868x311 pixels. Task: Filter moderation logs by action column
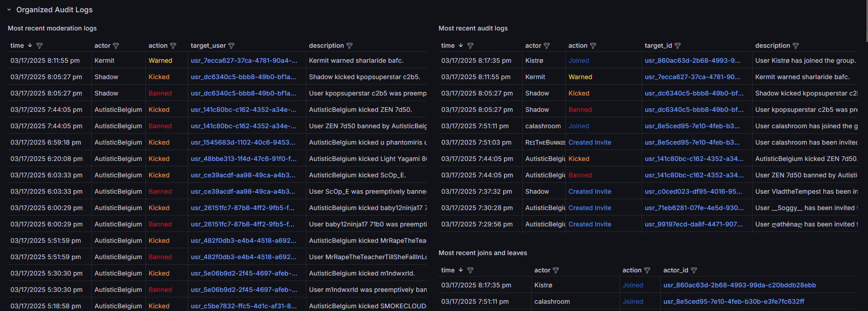click(x=173, y=45)
